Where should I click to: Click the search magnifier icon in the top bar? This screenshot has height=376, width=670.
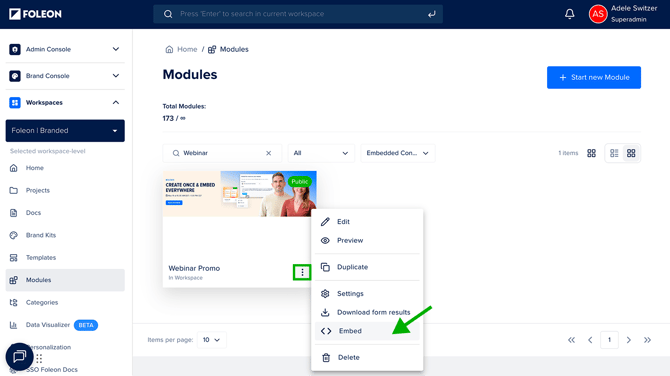pos(168,14)
